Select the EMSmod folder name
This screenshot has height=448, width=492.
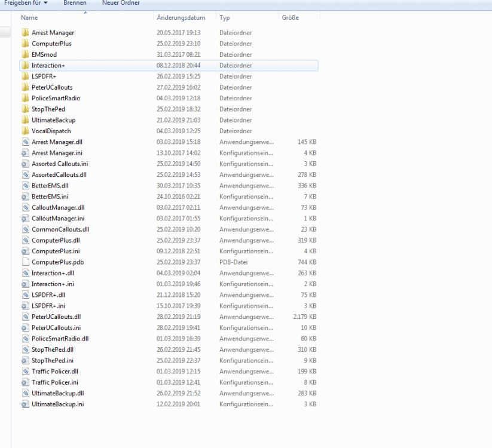point(44,54)
